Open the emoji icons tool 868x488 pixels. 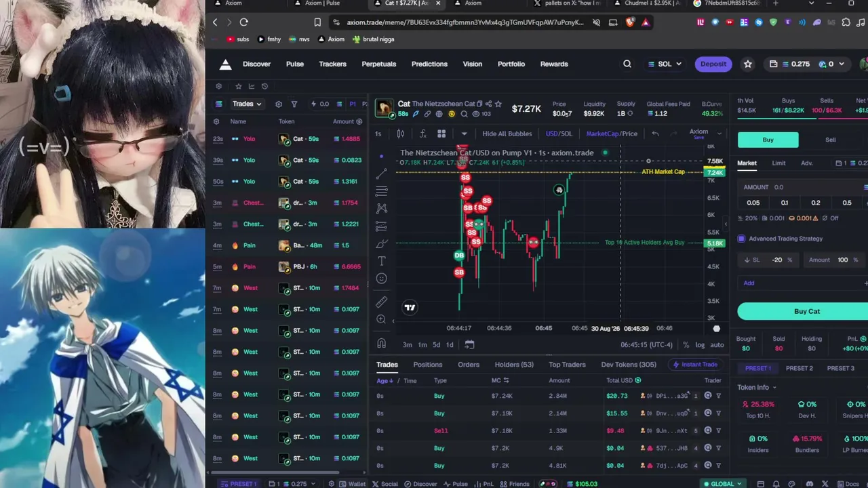click(382, 279)
